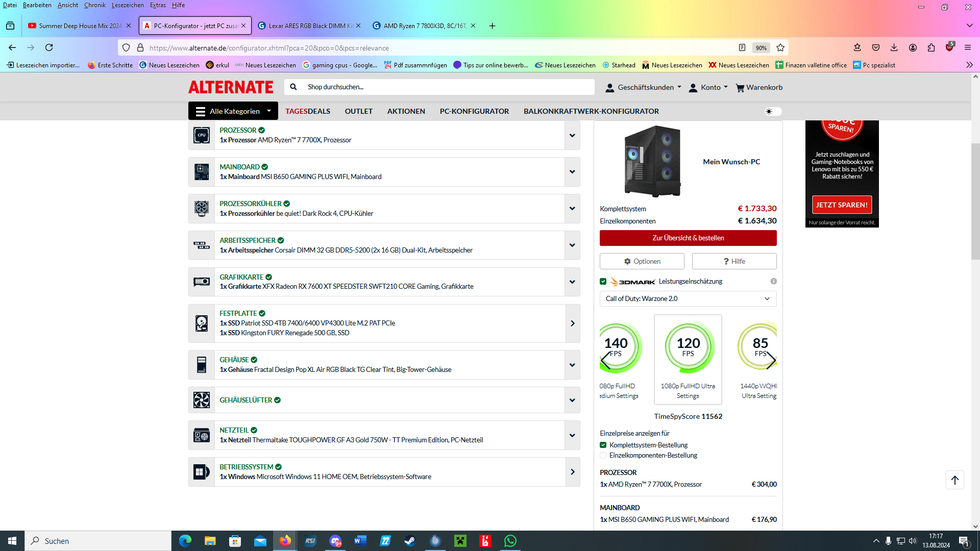Open Firefox application menu (hamburger)
The image size is (980, 551).
pyautogui.click(x=968, y=47)
